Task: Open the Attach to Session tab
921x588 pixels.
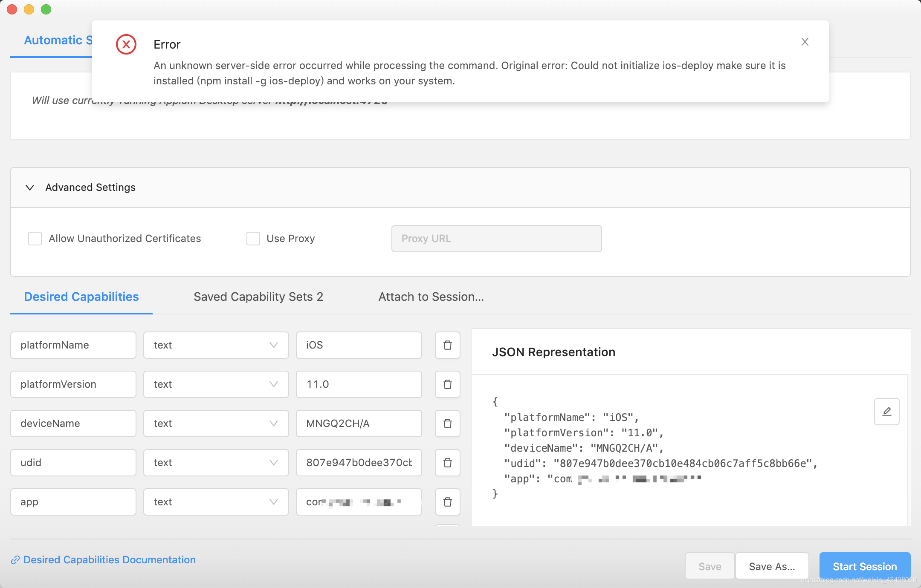Action: [x=431, y=297]
